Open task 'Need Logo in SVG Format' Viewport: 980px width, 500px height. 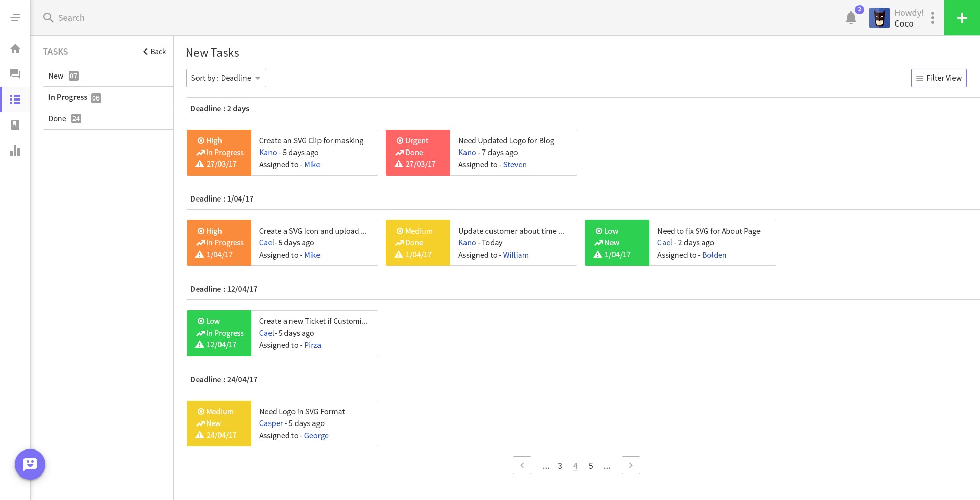[x=302, y=412]
